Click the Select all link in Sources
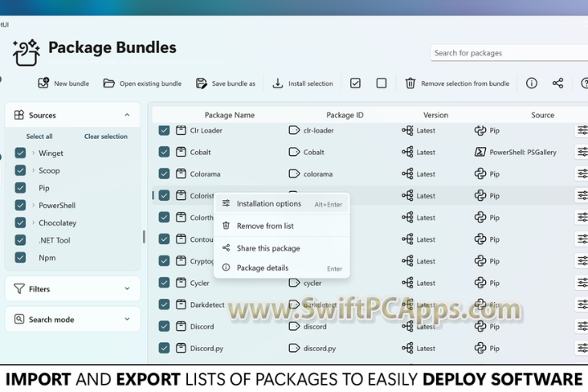588x392 pixels. (39, 136)
